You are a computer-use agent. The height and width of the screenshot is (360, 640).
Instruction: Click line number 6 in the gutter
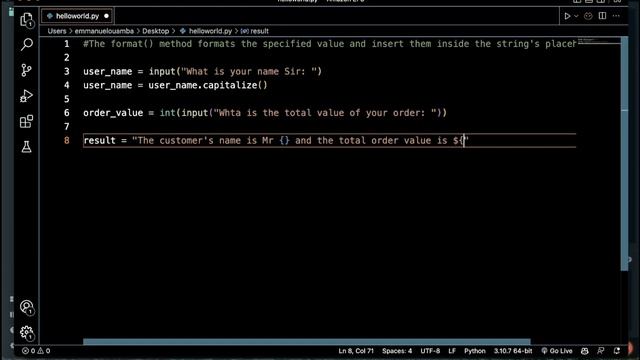tap(67, 113)
